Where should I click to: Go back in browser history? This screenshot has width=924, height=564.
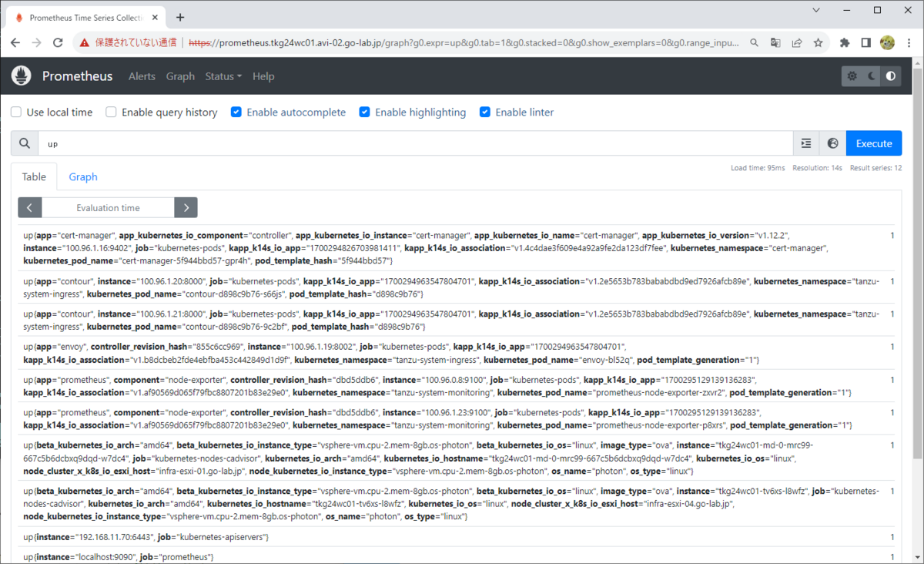point(15,43)
